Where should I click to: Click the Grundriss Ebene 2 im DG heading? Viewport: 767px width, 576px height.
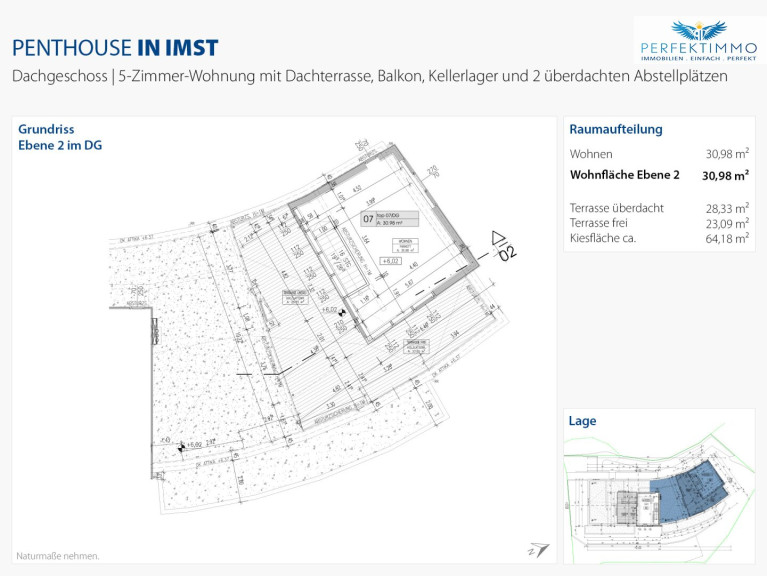60,137
